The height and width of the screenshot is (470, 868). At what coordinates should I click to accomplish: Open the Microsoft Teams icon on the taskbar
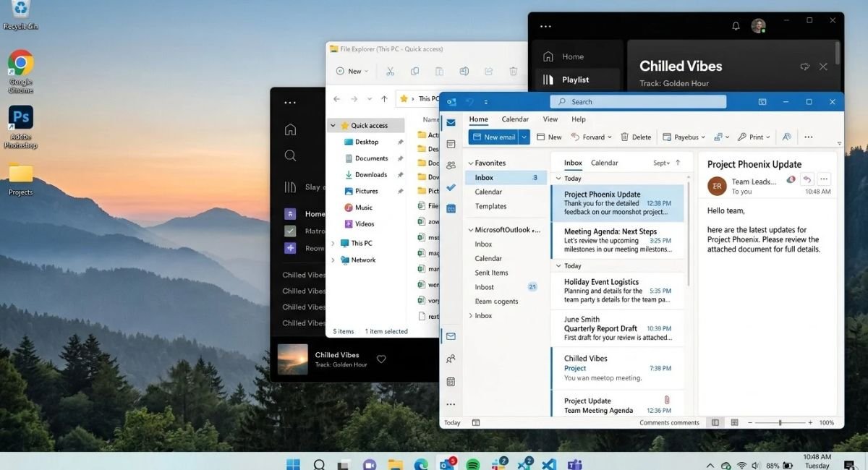tap(575, 464)
